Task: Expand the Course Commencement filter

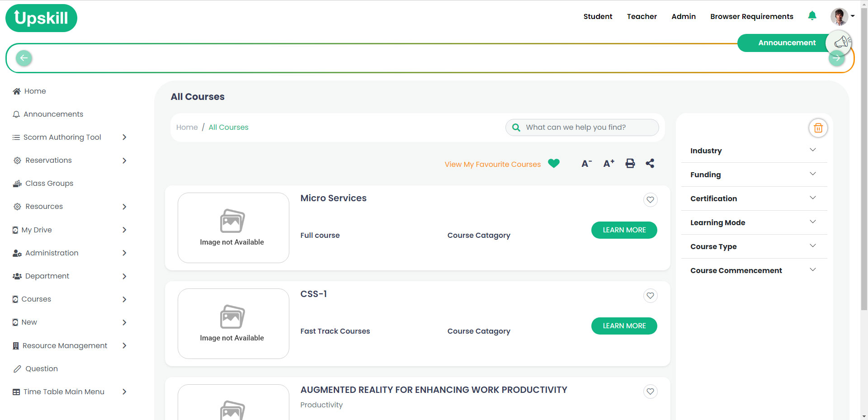Action: [x=754, y=270]
